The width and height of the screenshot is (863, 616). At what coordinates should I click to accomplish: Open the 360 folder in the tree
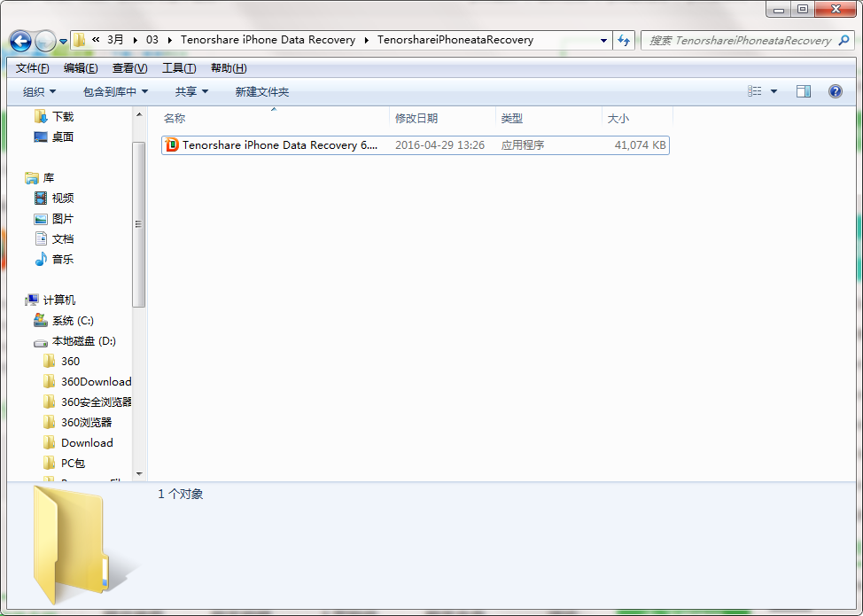click(x=71, y=362)
